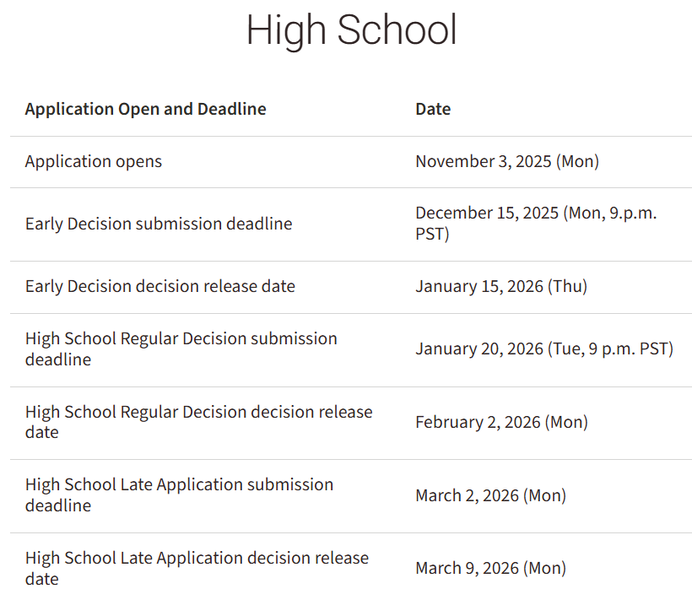Click the PST text under December date
The image size is (692, 616).
[430, 234]
